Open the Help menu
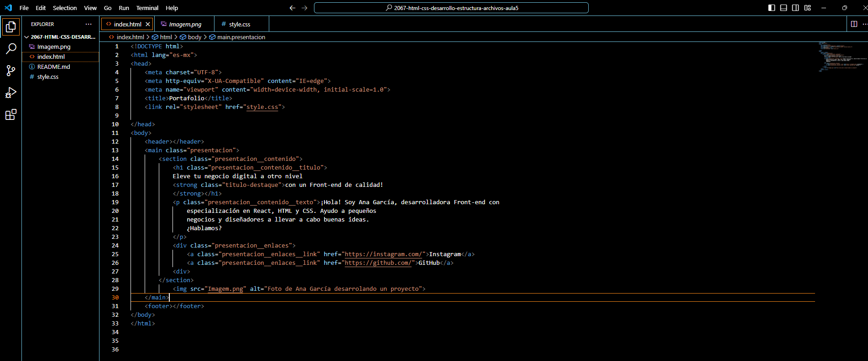This screenshot has height=361, width=868. pos(172,8)
